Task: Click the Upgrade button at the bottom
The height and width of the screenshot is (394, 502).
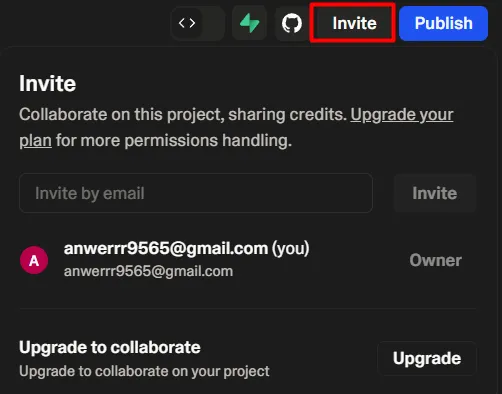Action: click(x=427, y=358)
